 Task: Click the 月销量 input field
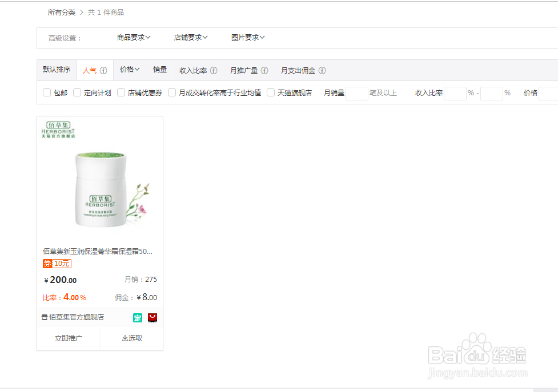tap(356, 93)
